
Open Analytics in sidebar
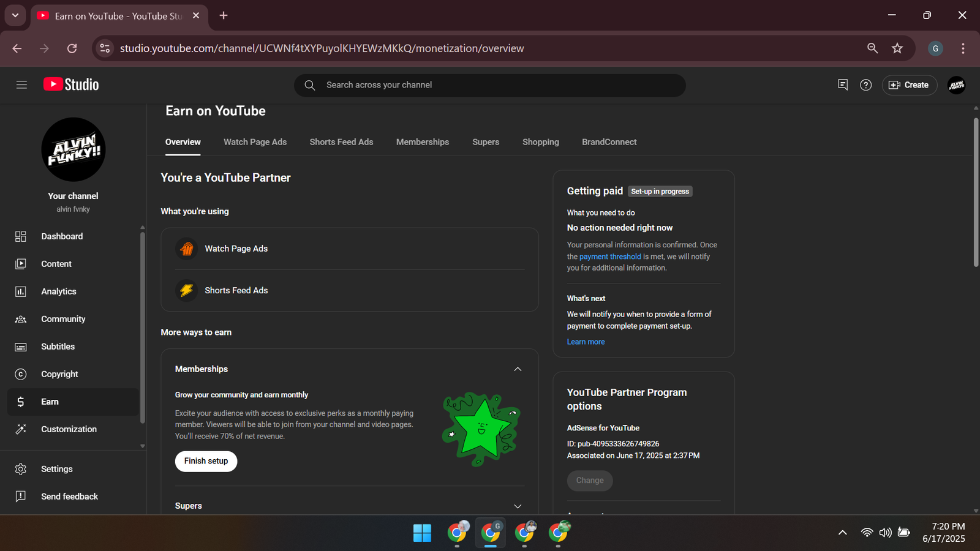coord(73,291)
